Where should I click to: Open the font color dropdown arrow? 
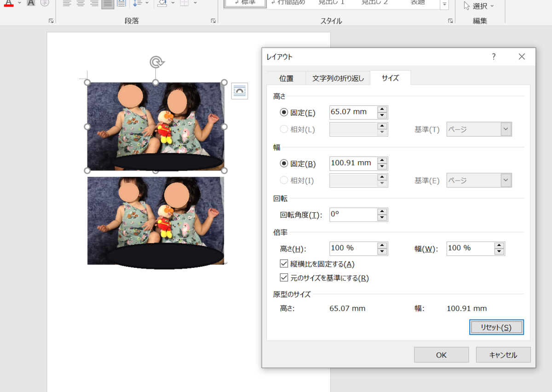click(x=19, y=3)
